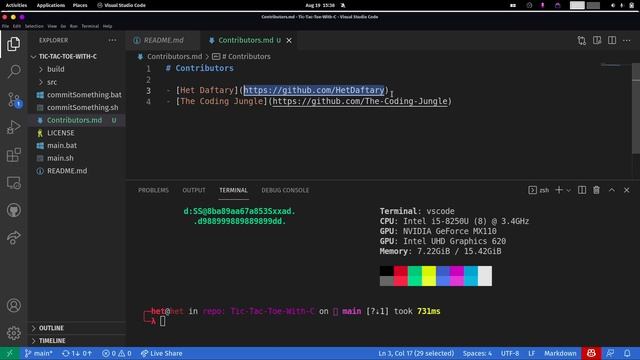The image size is (640, 360).
Task: Split the terminal
Action: (582, 190)
